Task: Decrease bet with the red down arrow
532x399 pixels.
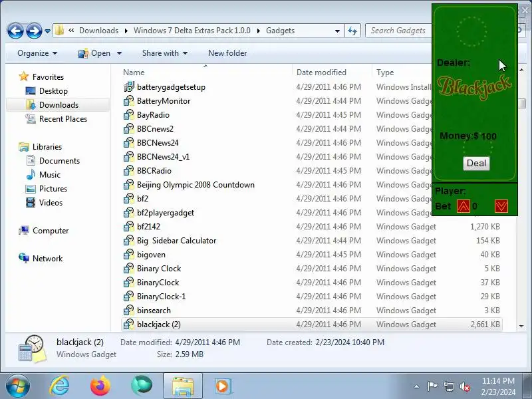Action: click(501, 206)
